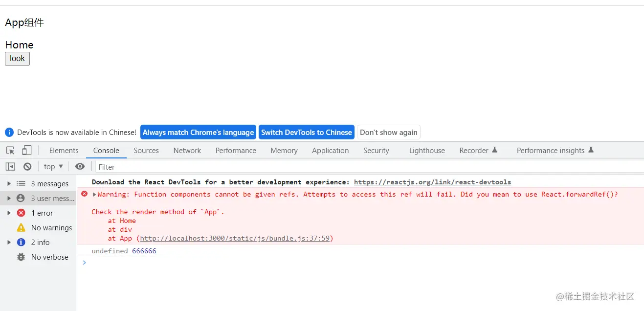Screen dimensions: 644x311
Task: Click the flask icon next to Performance insights
Action: click(591, 150)
